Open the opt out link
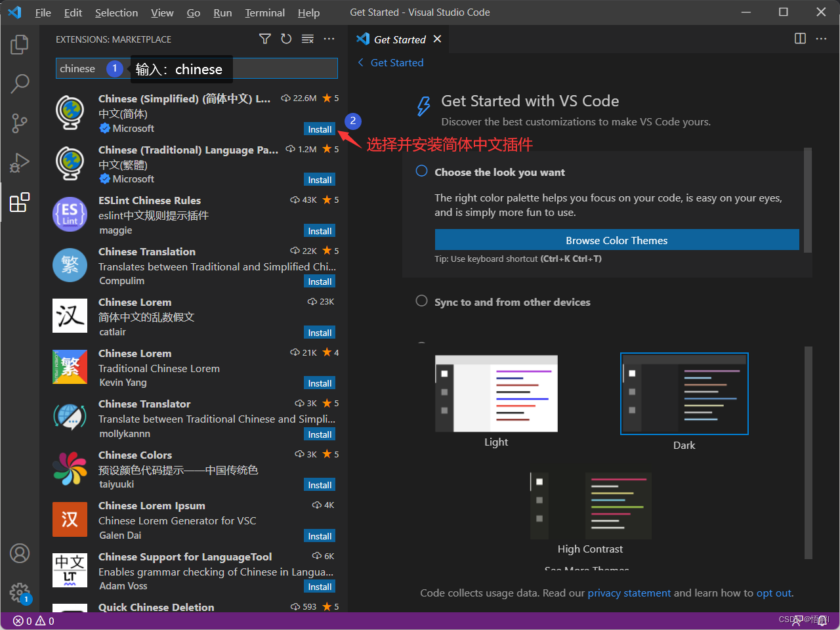The image size is (840, 630). click(774, 593)
